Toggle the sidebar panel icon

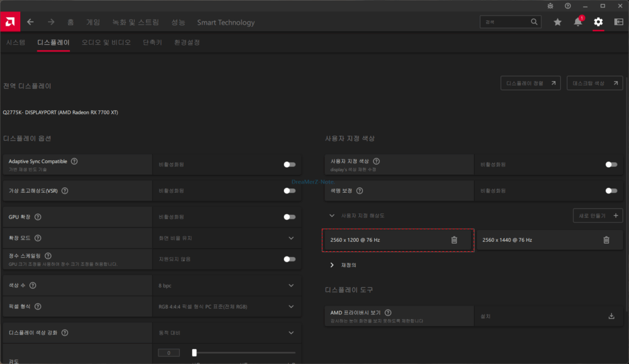tap(619, 22)
